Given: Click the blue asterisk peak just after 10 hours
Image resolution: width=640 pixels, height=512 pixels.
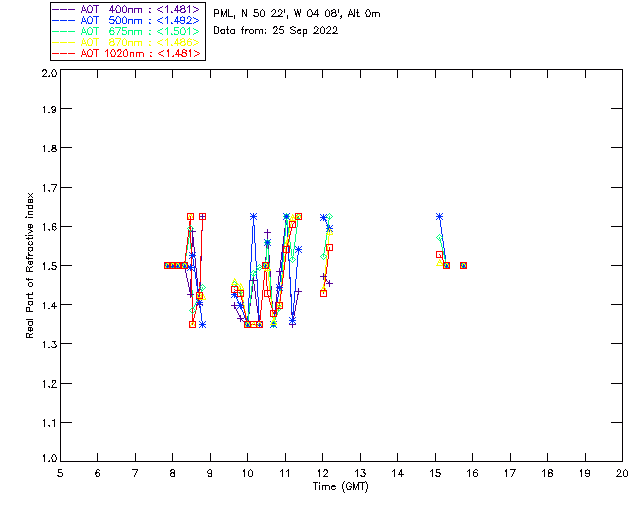Looking at the screenshot, I should pos(253,217).
